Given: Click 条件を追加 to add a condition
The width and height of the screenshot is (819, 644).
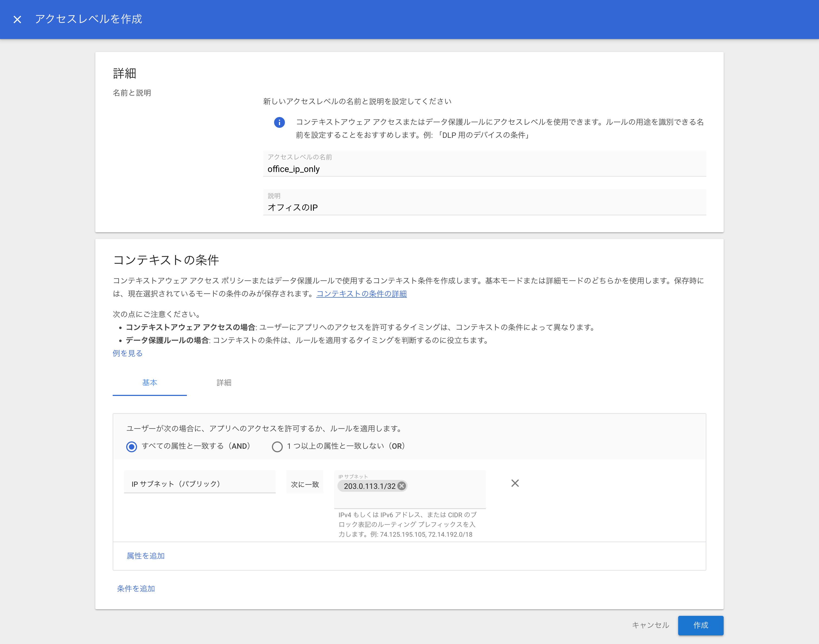Looking at the screenshot, I should click(x=136, y=588).
